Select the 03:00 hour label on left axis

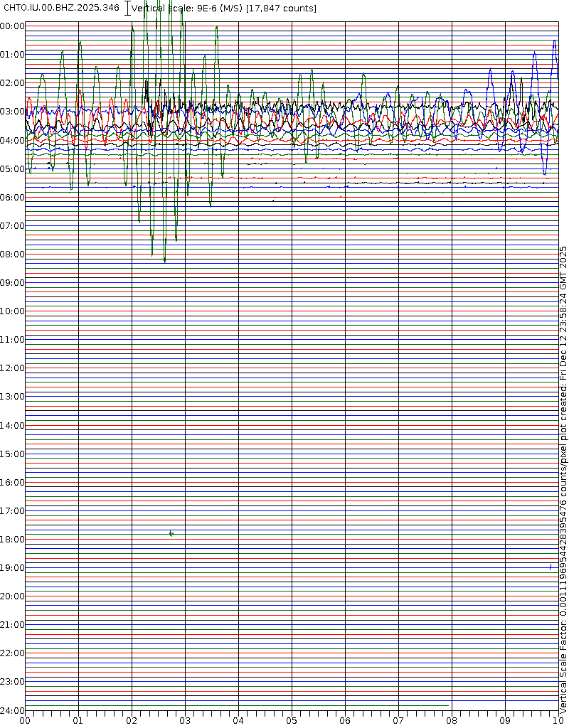(x=12, y=112)
